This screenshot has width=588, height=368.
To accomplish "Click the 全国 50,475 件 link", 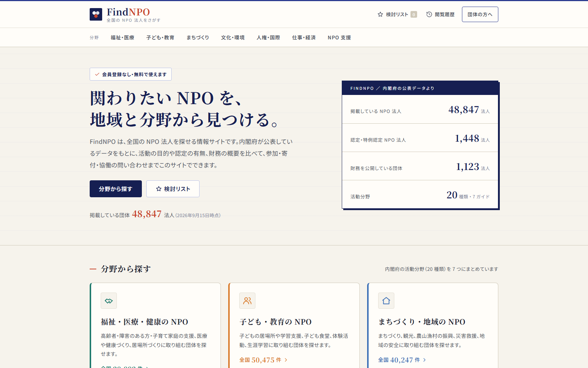I will click(x=263, y=360).
